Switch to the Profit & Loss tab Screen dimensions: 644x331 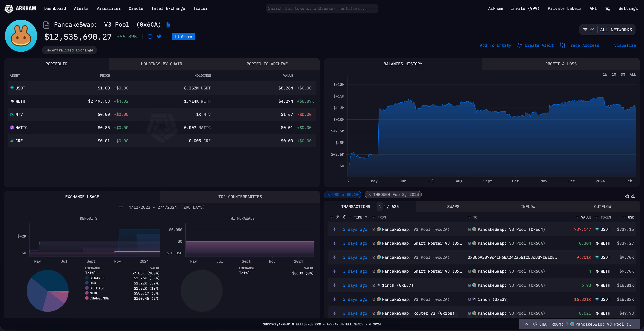561,64
